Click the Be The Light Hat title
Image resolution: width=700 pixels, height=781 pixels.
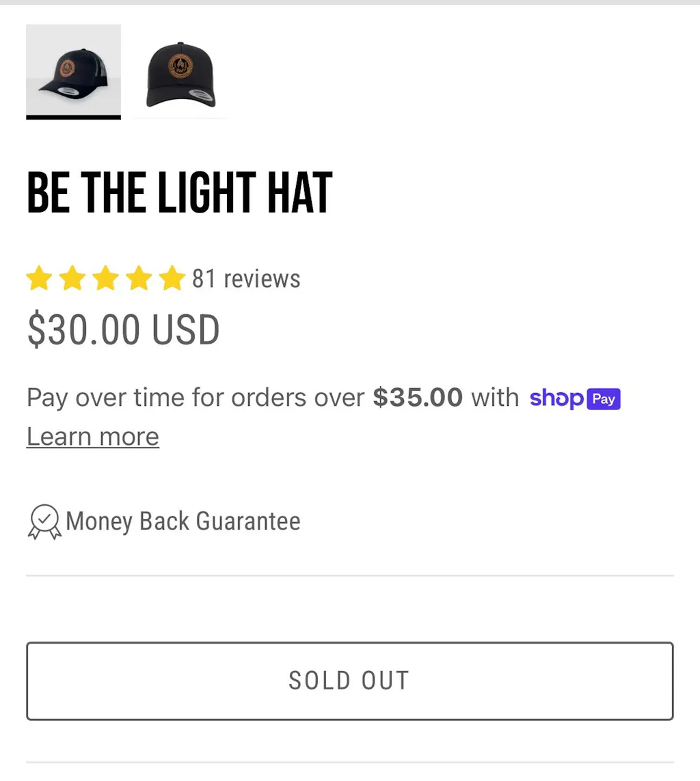point(180,193)
